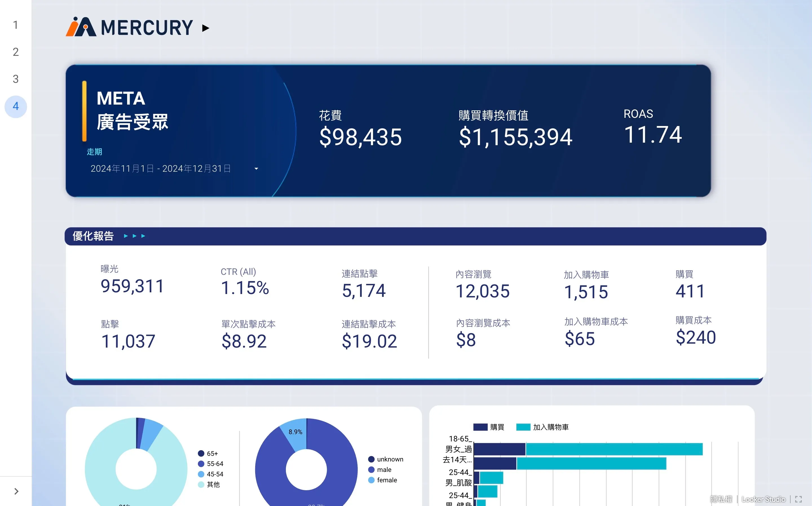This screenshot has width=812, height=506.
Task: Click the 65+ legend color dot
Action: pyautogui.click(x=201, y=454)
